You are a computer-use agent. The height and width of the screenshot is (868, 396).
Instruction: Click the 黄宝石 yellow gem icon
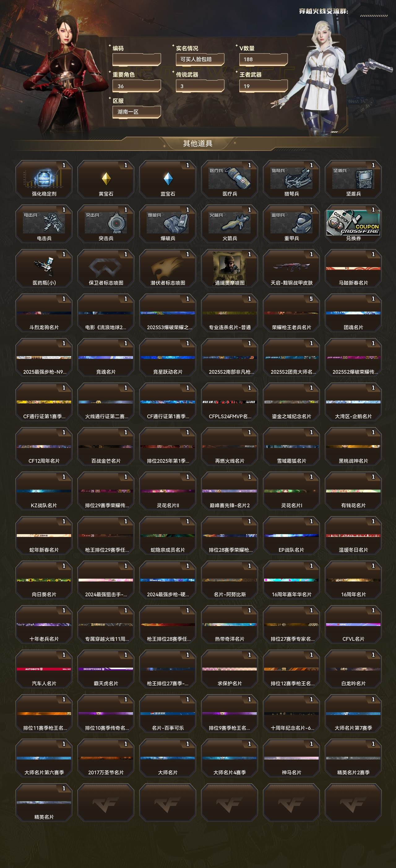point(106,179)
